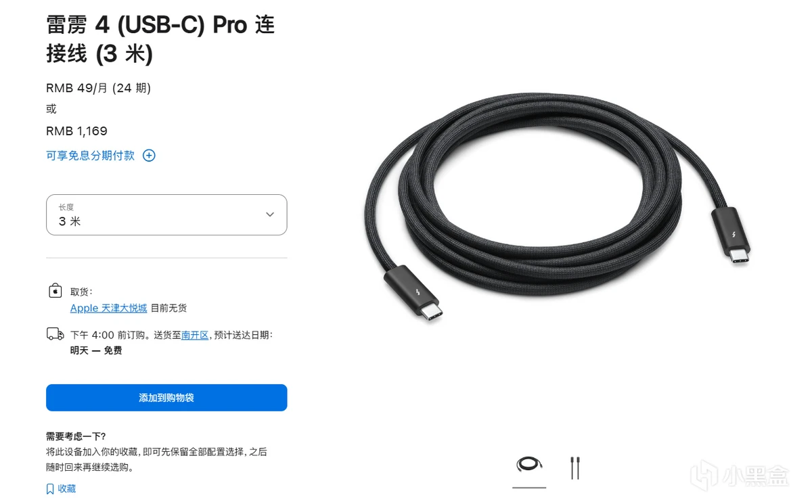Click the 需要考虑一下? heading
This screenshot has height=504, width=812.
[x=76, y=436]
